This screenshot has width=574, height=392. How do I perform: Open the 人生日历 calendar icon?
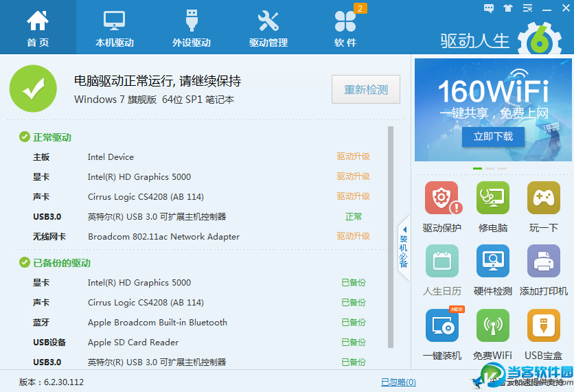pyautogui.click(x=441, y=262)
